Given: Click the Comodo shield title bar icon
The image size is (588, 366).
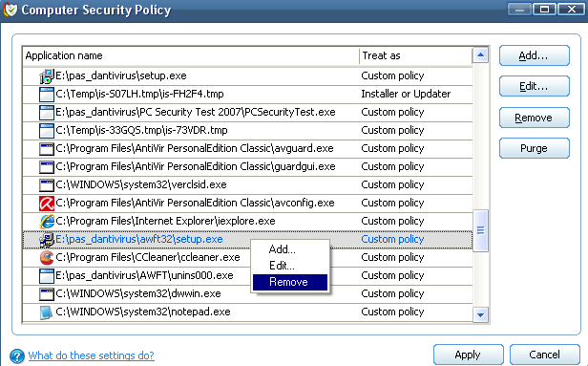Looking at the screenshot, I should click(10, 10).
